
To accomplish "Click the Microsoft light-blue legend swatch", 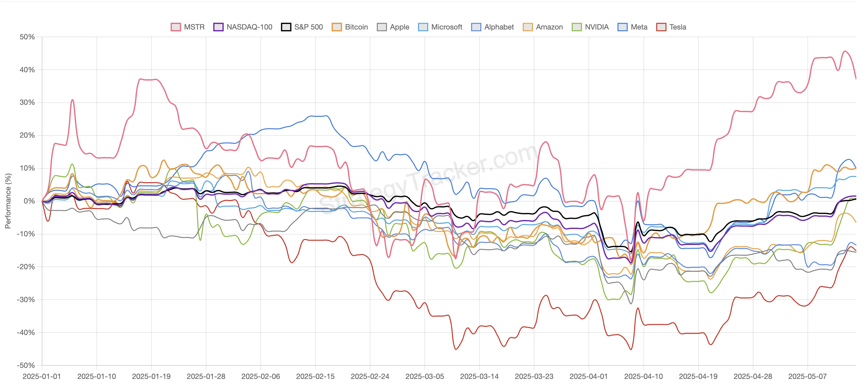I will pyautogui.click(x=423, y=27).
